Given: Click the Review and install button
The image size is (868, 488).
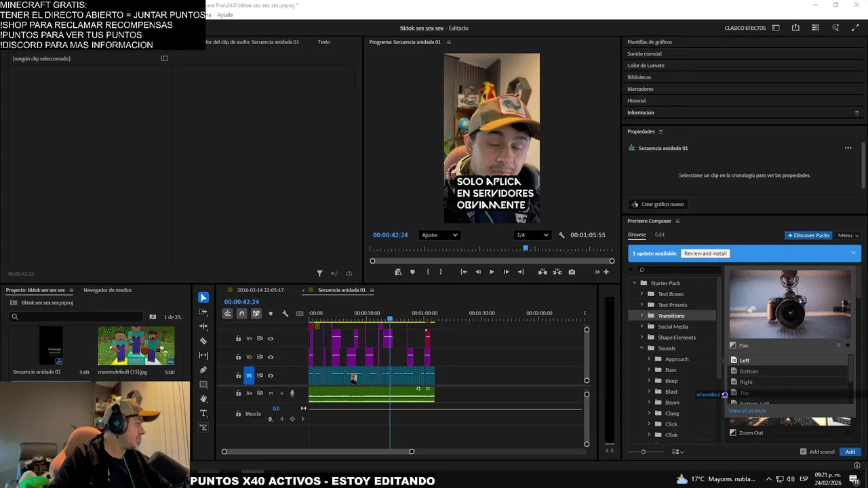Looking at the screenshot, I should pyautogui.click(x=705, y=253).
